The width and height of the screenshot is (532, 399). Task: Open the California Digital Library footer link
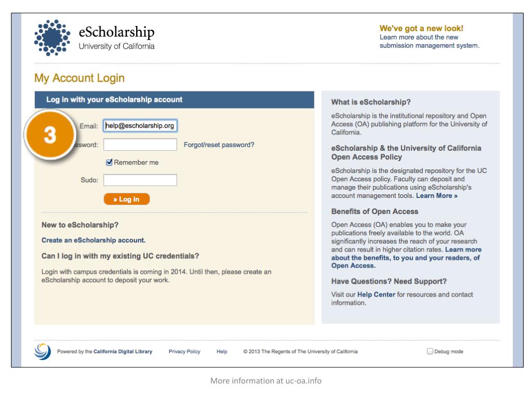click(x=123, y=352)
